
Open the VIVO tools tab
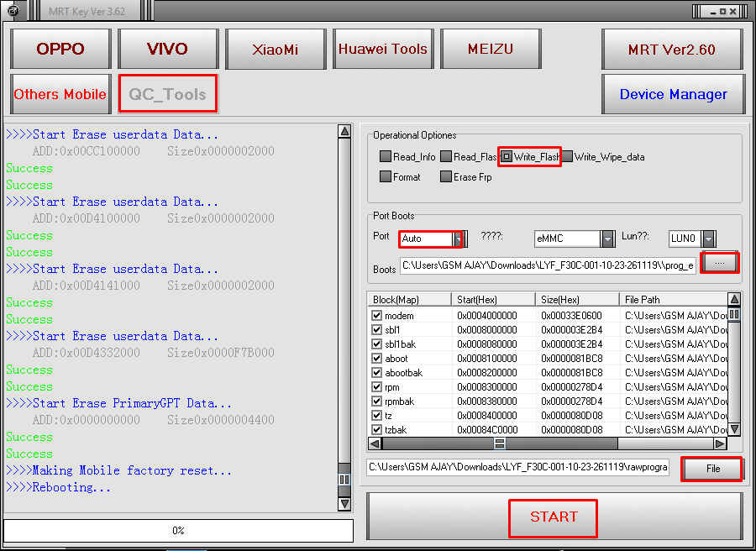[168, 49]
